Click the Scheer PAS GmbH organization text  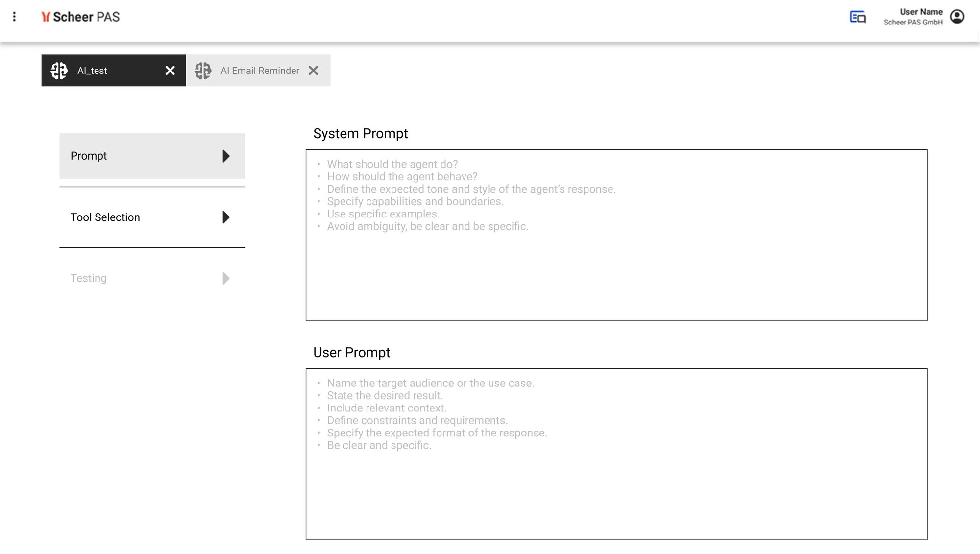click(913, 23)
